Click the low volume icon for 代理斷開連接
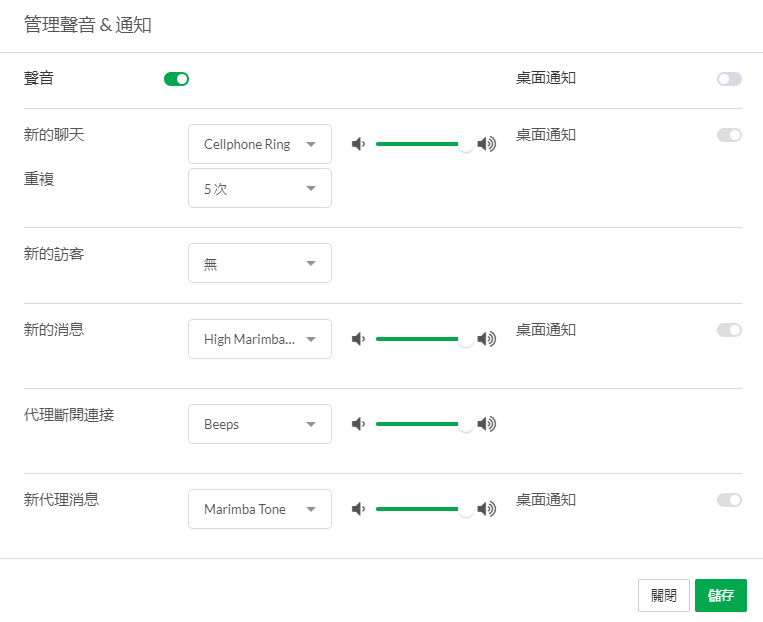Viewport: 763px width, 622px height. pos(359,424)
